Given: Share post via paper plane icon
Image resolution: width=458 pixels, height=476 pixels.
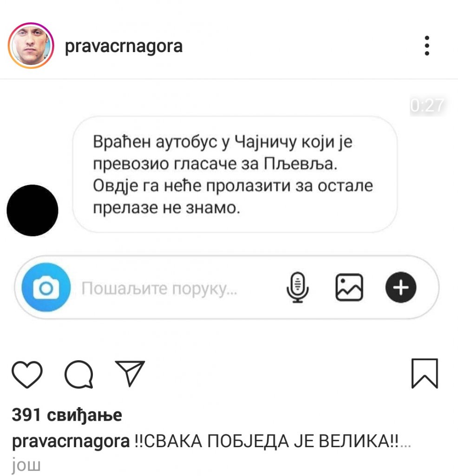Looking at the screenshot, I should 130,373.
